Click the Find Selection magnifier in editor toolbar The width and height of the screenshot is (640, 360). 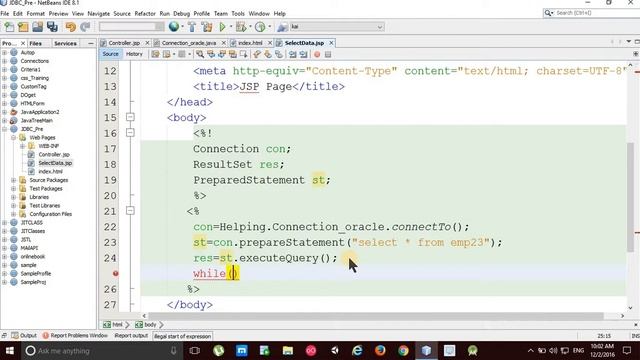tap(200, 54)
